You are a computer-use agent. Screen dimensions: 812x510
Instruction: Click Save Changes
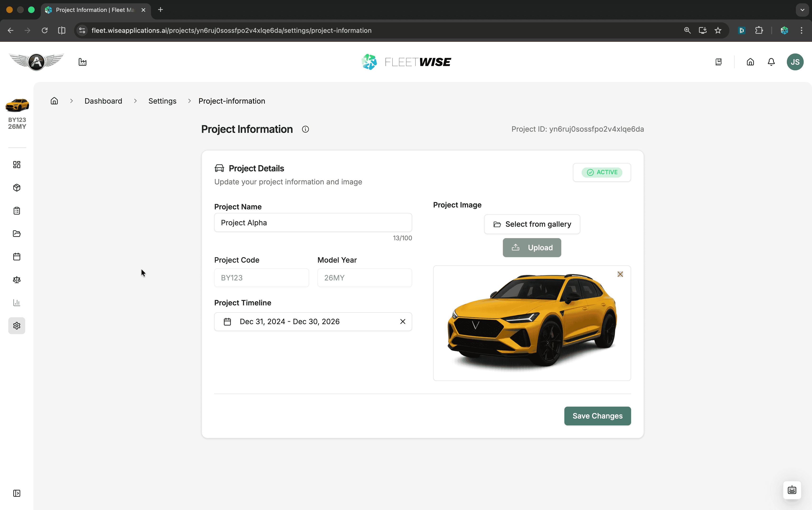pos(597,416)
